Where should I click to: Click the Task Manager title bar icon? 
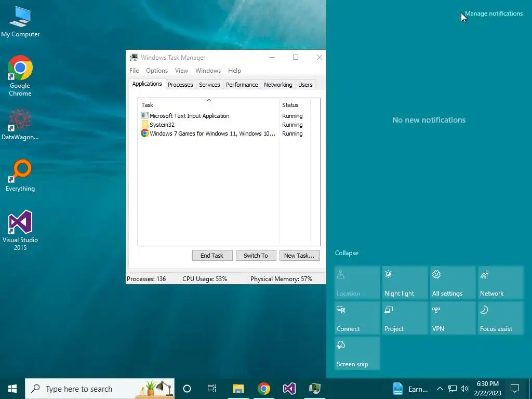(x=134, y=57)
